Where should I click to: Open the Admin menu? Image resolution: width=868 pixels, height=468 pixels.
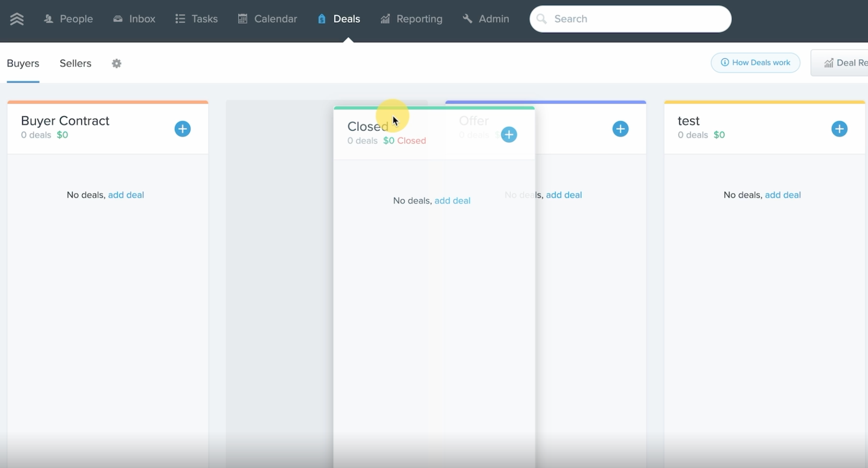tap(486, 19)
